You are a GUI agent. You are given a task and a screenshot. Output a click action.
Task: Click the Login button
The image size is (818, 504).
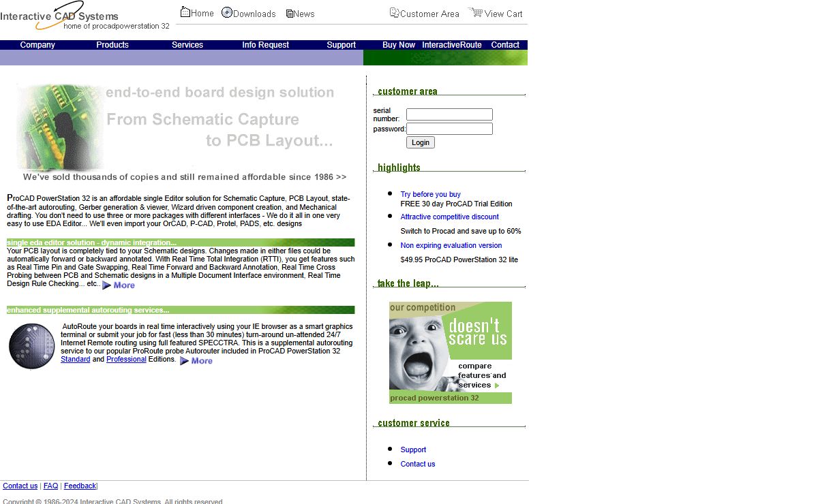pos(421,142)
